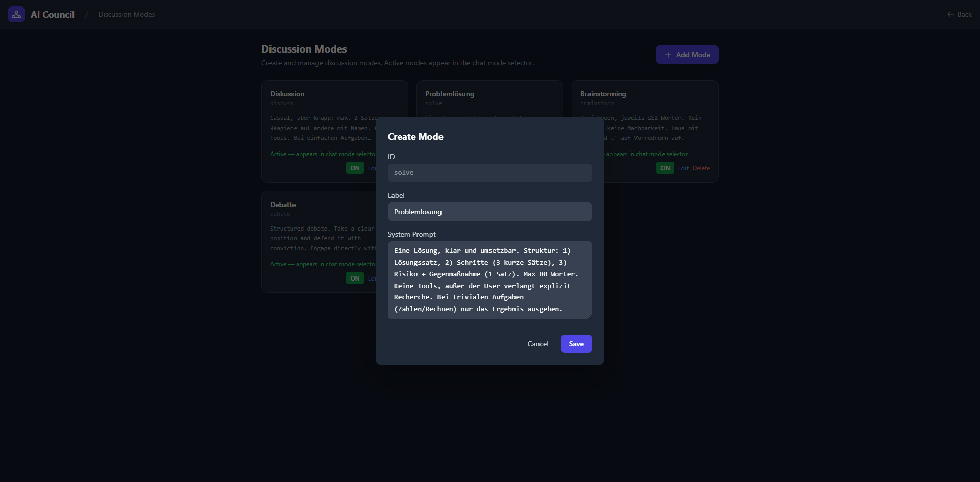The width and height of the screenshot is (980, 482).
Task: Open the Discussion Modes breadcrumb
Action: pyautogui.click(x=127, y=14)
